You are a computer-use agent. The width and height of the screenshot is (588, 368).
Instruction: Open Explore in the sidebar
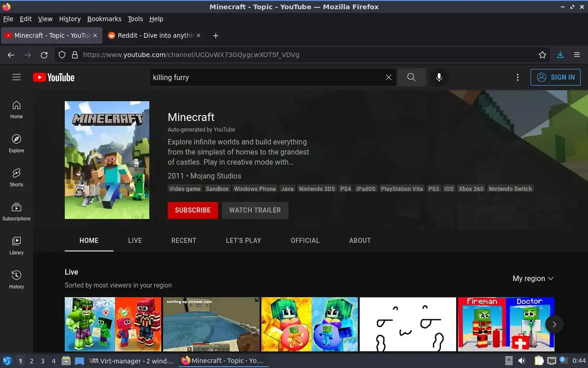pos(17,144)
